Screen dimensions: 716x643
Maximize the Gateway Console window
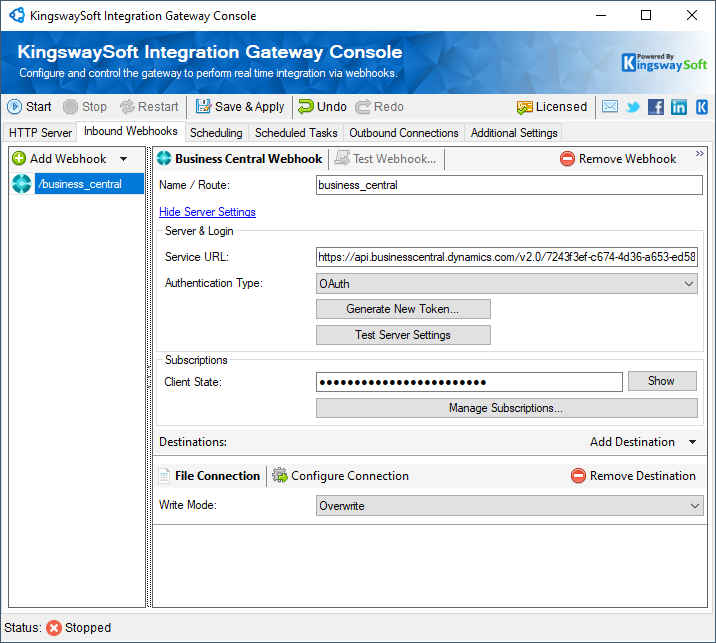click(646, 16)
